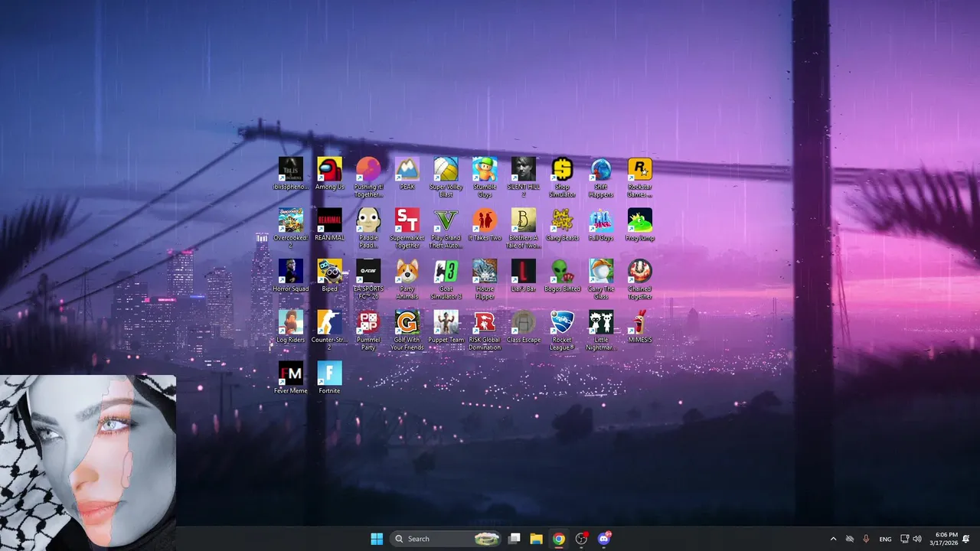Click the portrait image at the taskbar's left
The height and width of the screenshot is (551, 980).
(x=88, y=462)
